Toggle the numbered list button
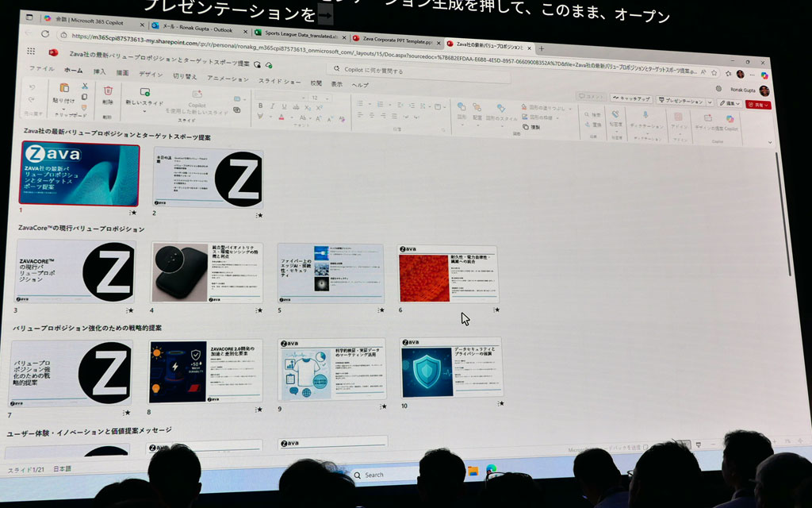812x508 pixels. [x=380, y=104]
